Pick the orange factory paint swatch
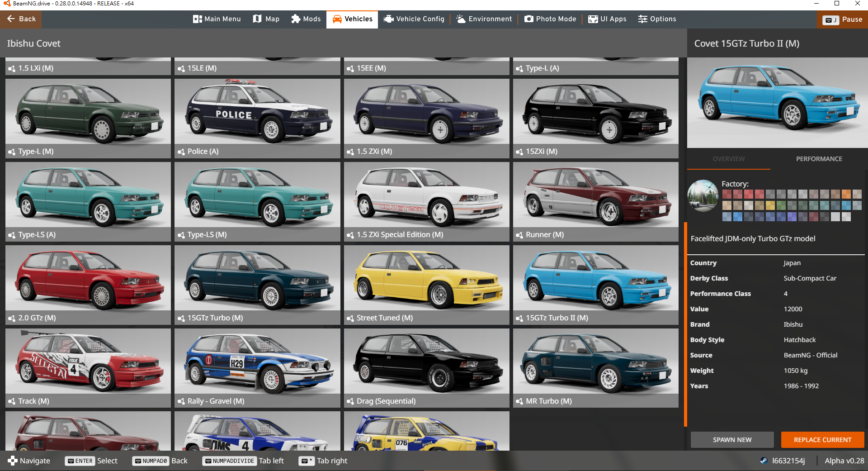 pos(846,195)
